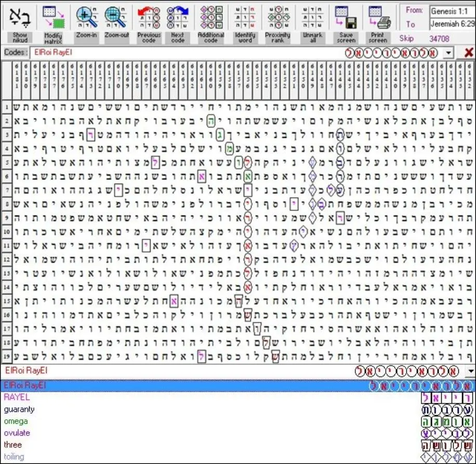Click the Unmark all label
The width and height of the screenshot is (476, 464).
pos(313,37)
